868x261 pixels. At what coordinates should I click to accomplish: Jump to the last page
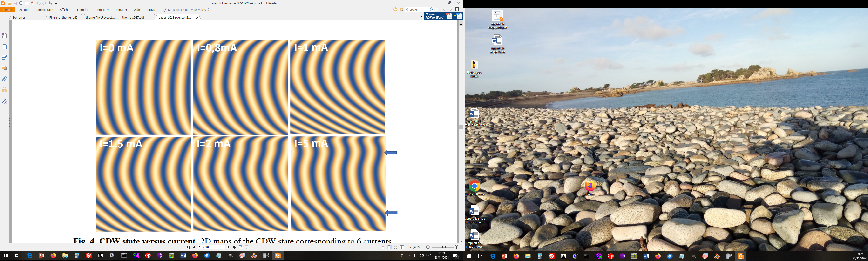235,247
